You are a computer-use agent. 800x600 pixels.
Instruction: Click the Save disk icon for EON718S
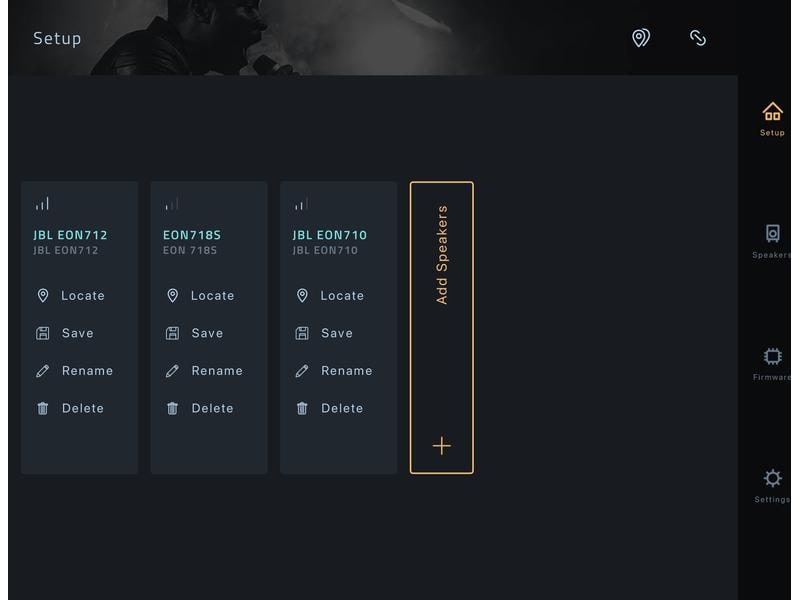coord(172,333)
